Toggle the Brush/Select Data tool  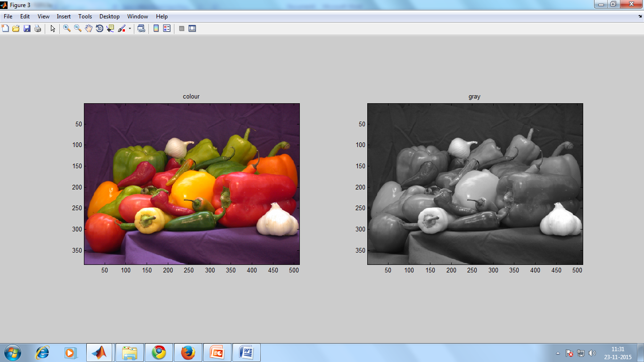[121, 28]
